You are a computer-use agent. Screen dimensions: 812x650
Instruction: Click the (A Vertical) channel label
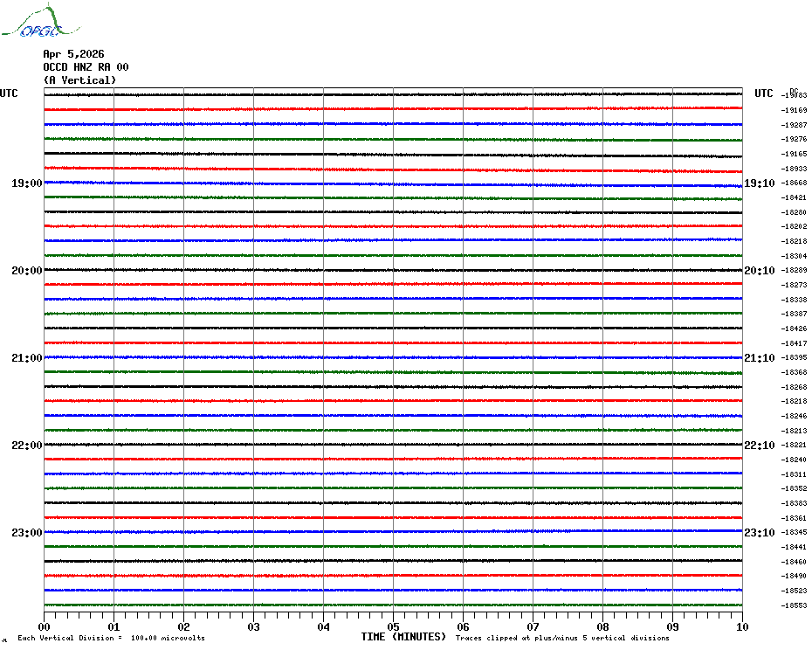point(79,80)
